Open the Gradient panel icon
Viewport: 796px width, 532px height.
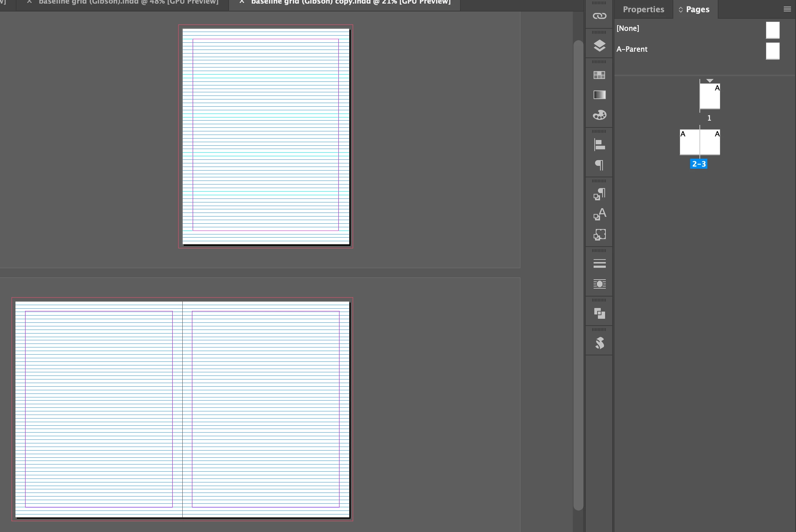(x=599, y=95)
